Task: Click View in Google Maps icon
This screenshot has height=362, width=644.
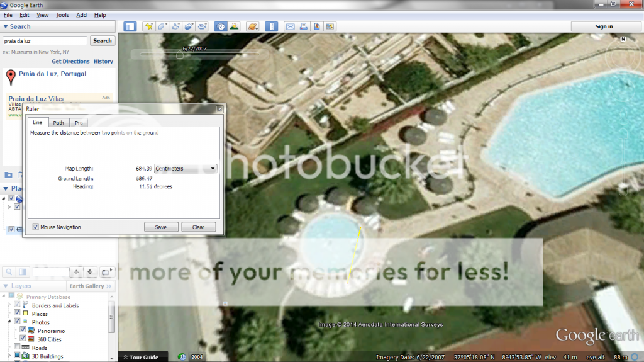Action: click(330, 26)
